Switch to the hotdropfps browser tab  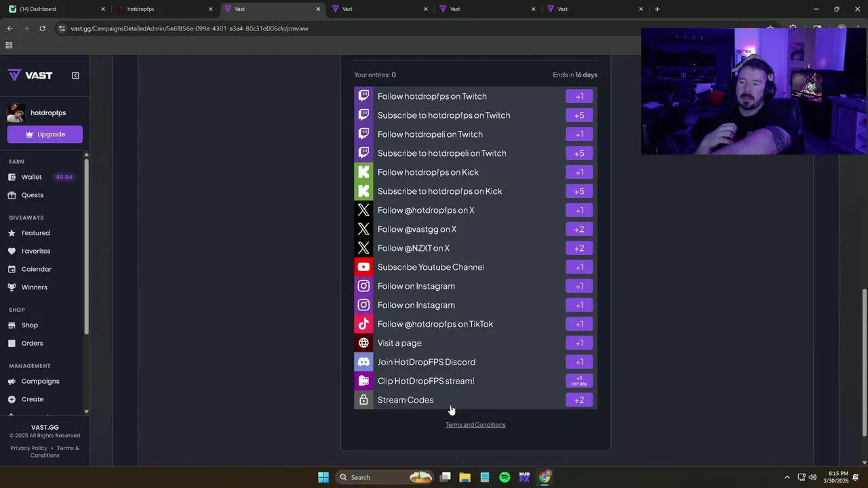click(x=163, y=9)
